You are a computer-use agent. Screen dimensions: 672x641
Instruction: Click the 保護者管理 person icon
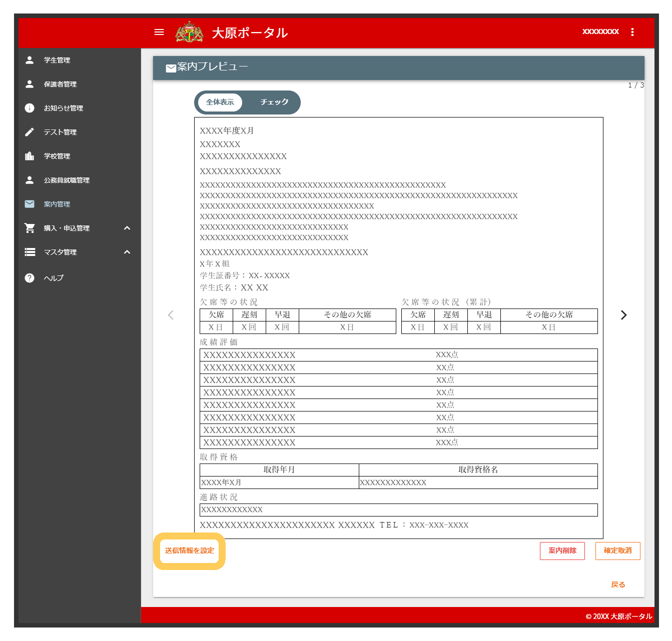coord(30,84)
